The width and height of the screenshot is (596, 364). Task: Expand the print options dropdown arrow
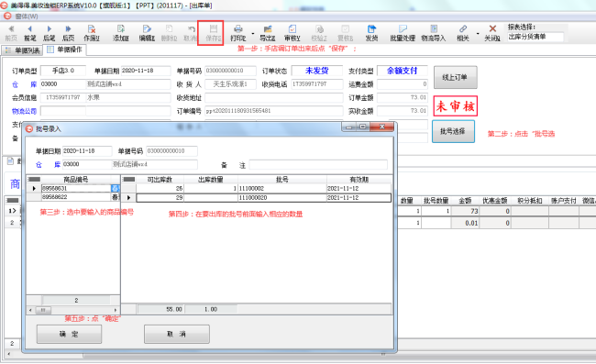coord(253,33)
